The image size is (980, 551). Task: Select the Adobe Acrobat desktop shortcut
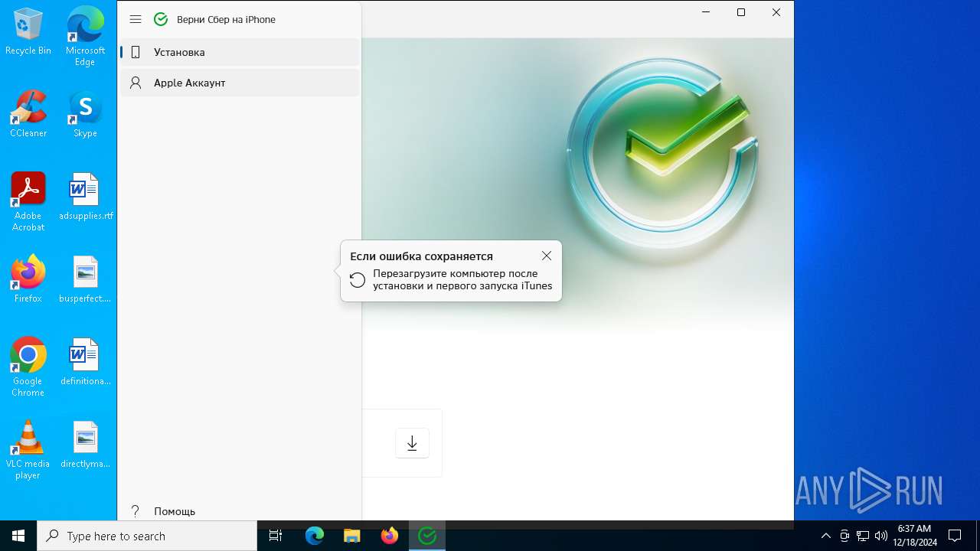(x=28, y=202)
